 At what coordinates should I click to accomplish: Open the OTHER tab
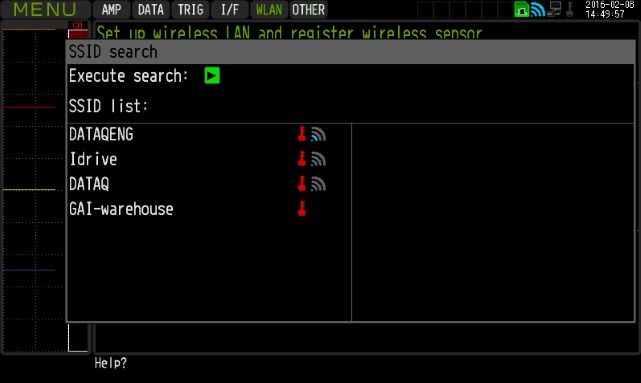(x=308, y=9)
